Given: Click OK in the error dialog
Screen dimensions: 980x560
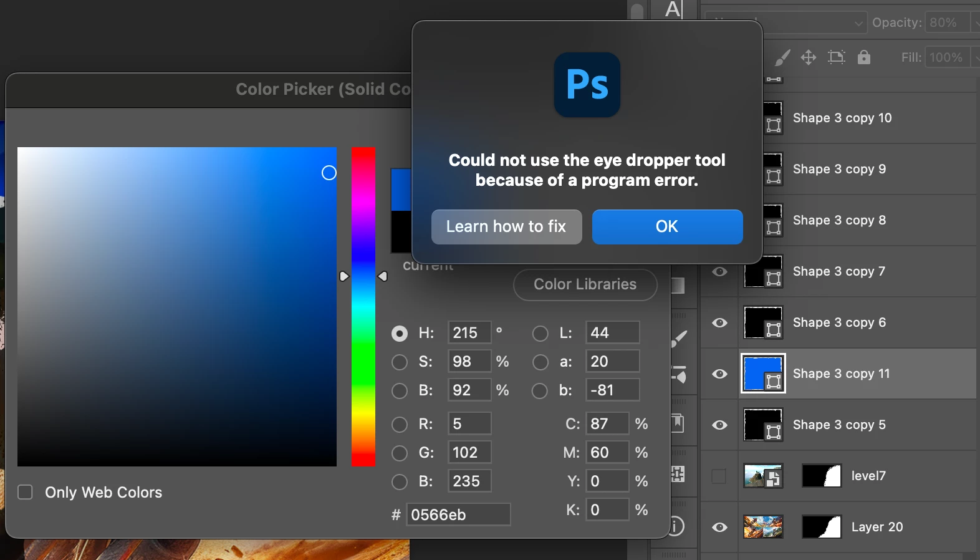Looking at the screenshot, I should [x=667, y=226].
